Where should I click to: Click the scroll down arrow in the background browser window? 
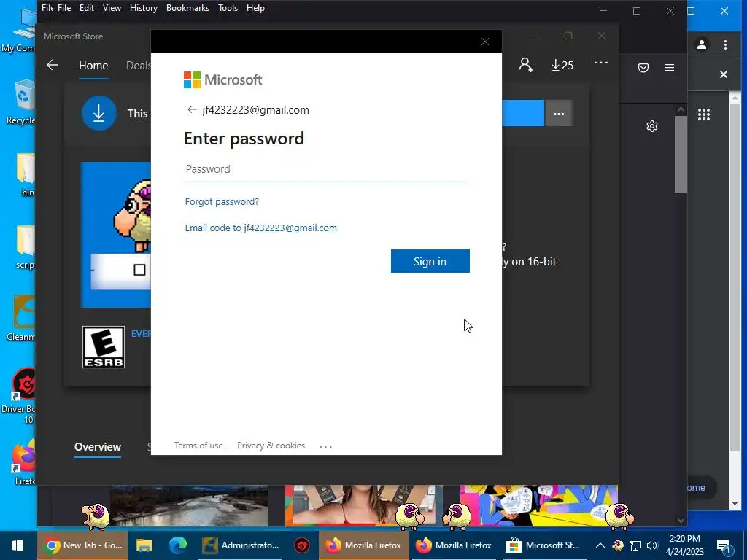point(735,503)
